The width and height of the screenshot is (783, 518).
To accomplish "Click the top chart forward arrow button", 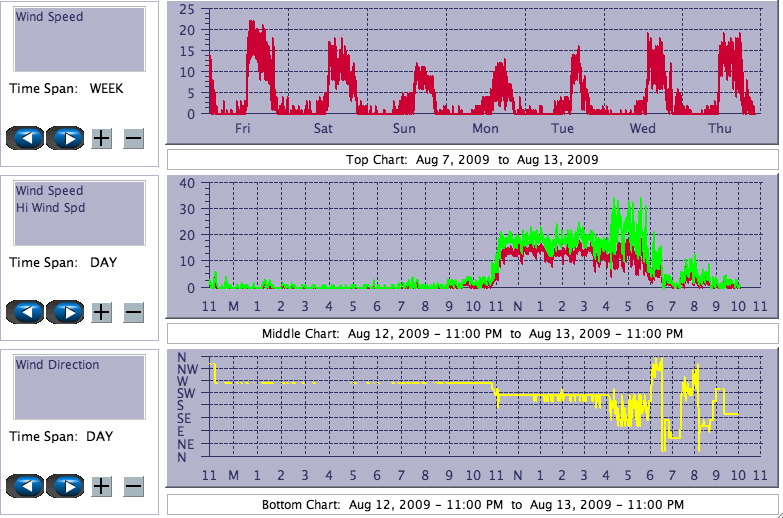I will pos(65,138).
